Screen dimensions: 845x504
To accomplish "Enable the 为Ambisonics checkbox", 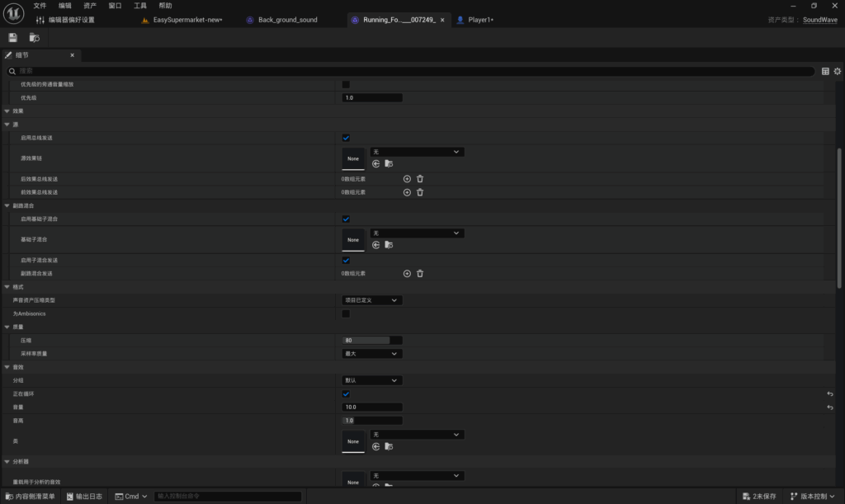I will coord(346,314).
